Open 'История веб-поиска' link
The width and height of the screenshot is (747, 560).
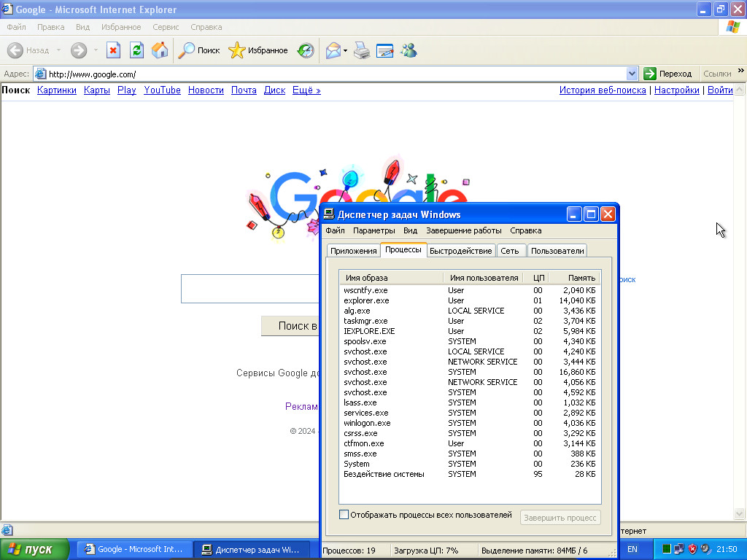[603, 90]
